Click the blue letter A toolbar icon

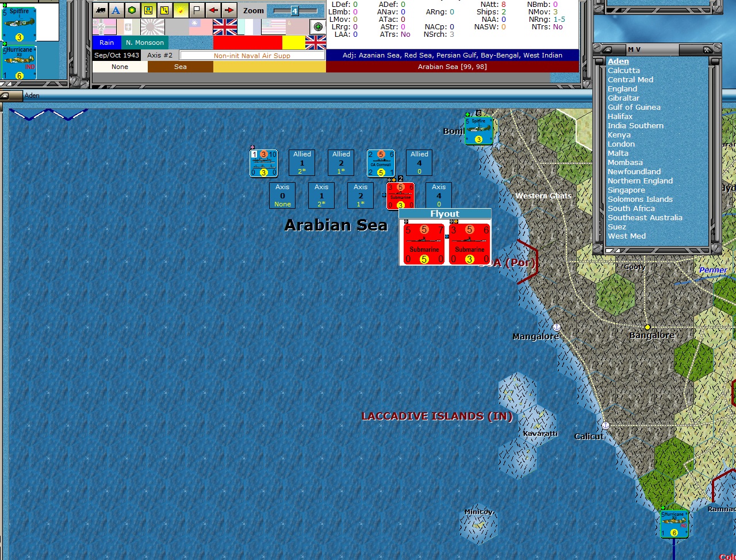coord(116,10)
